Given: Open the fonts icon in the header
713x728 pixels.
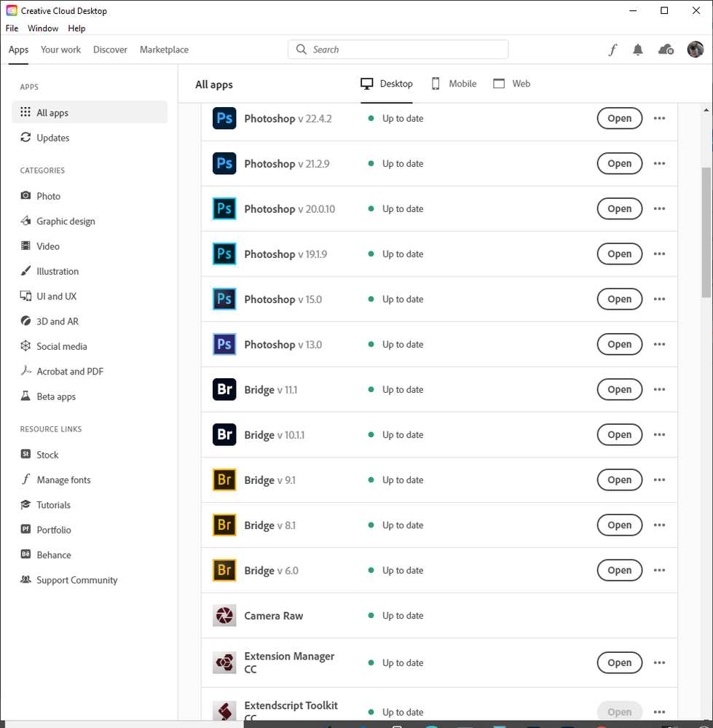Looking at the screenshot, I should point(612,50).
